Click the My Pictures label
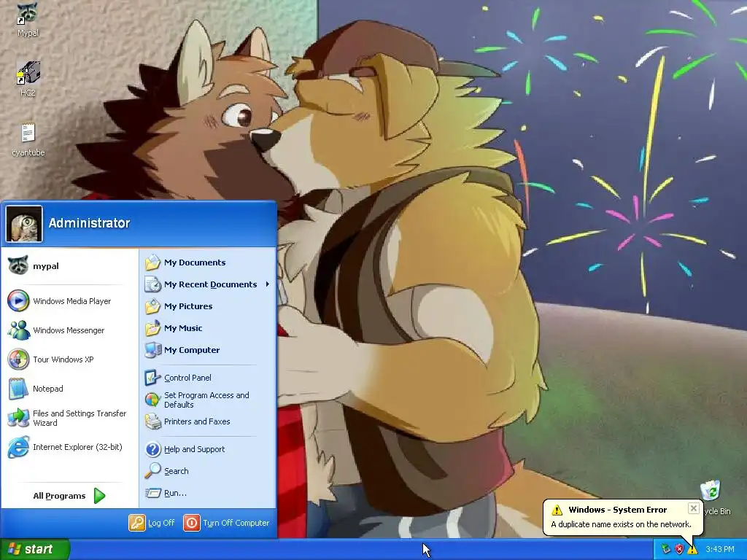This screenshot has height=560, width=747. coord(188,306)
